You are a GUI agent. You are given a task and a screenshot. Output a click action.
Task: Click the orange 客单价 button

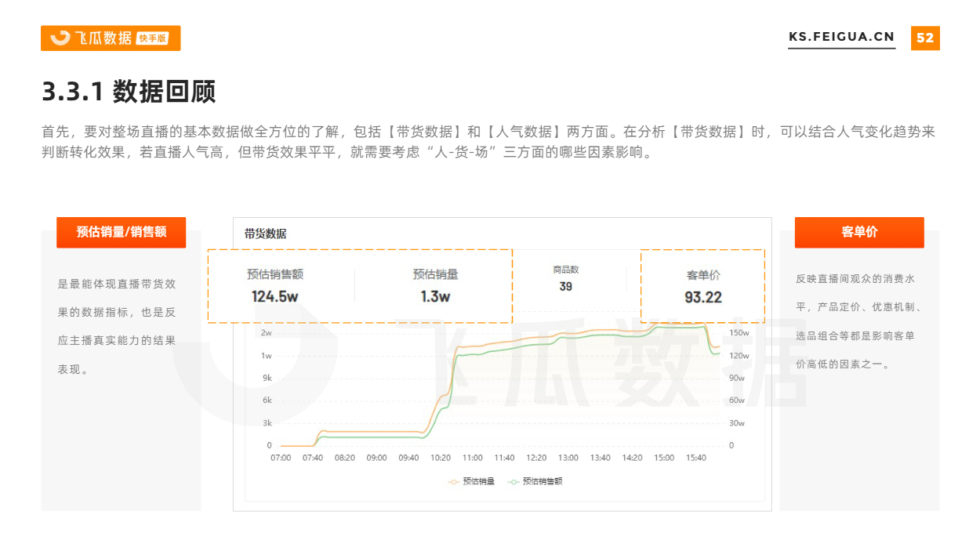point(859,232)
